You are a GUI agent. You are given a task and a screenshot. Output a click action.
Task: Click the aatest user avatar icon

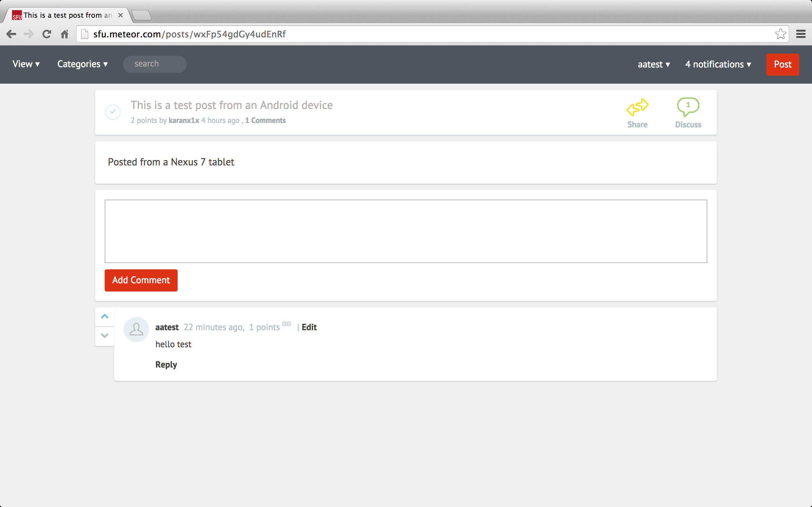[x=136, y=329]
